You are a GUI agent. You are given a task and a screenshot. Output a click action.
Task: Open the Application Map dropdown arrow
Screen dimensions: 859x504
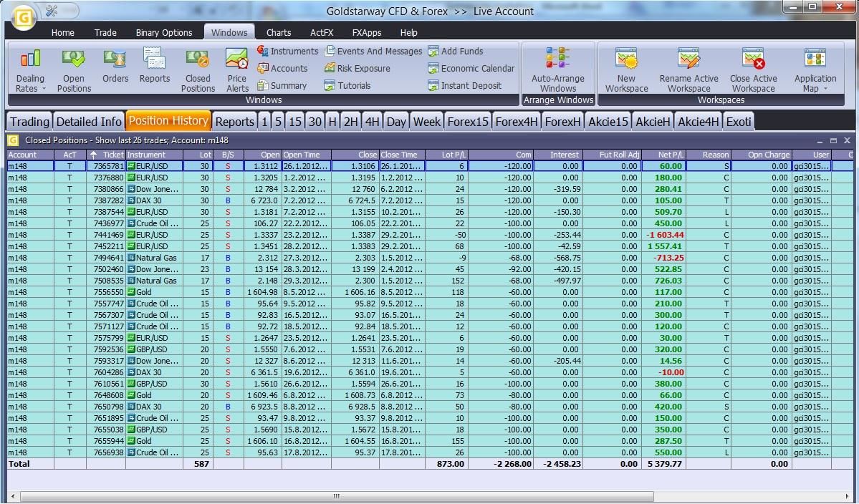pyautogui.click(x=825, y=89)
